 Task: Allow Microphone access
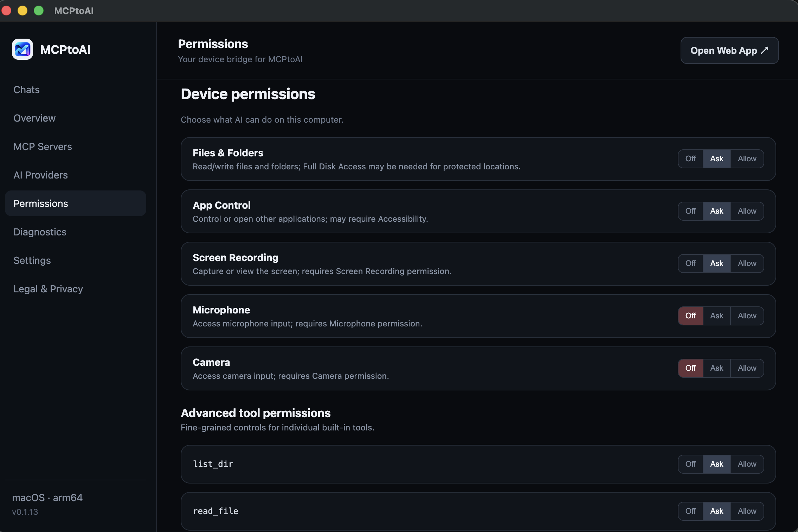point(747,316)
